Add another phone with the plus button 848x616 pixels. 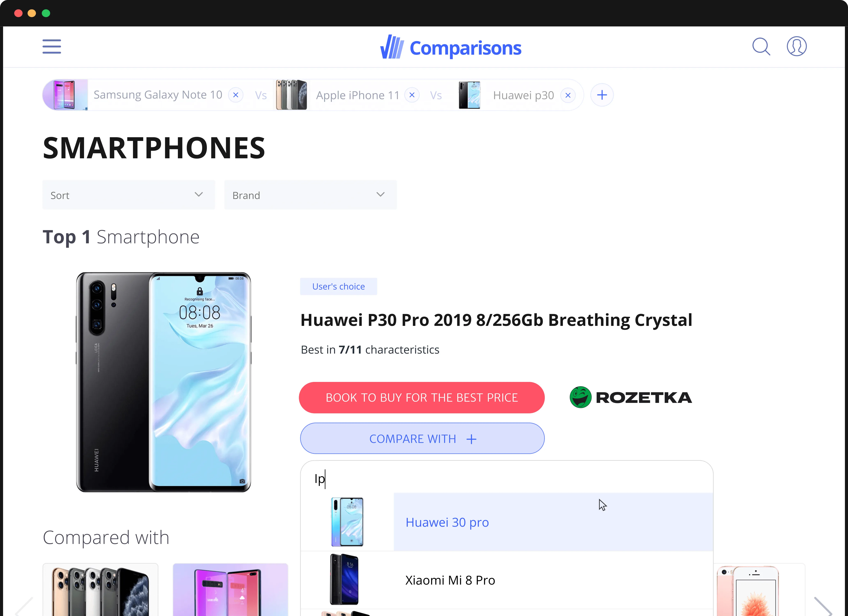tap(602, 95)
